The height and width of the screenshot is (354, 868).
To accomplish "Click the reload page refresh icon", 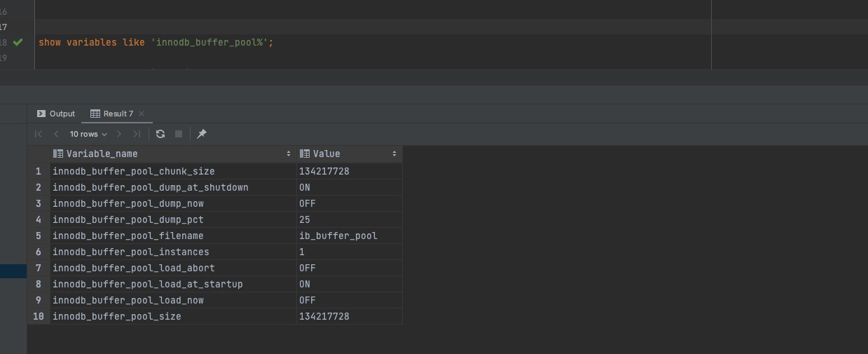I will click(x=160, y=134).
